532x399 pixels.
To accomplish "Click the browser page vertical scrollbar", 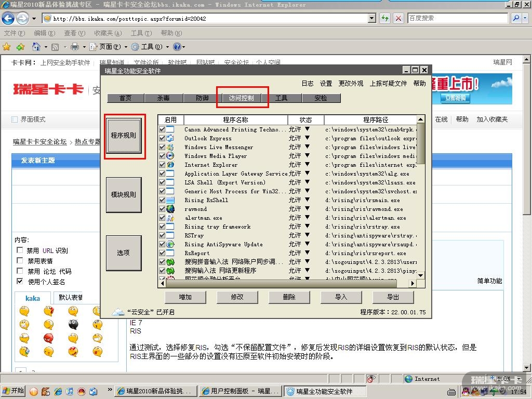I will [x=526, y=139].
